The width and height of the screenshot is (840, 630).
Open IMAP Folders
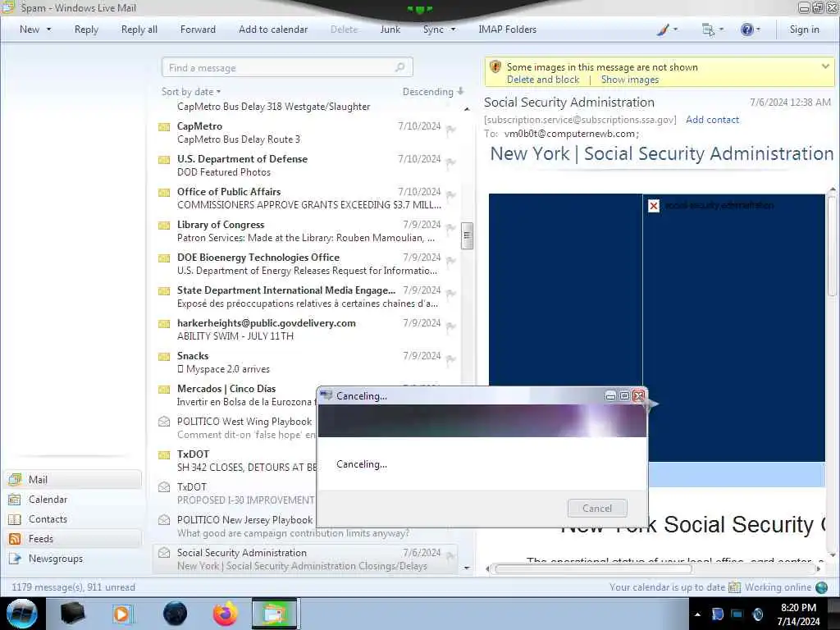click(507, 30)
